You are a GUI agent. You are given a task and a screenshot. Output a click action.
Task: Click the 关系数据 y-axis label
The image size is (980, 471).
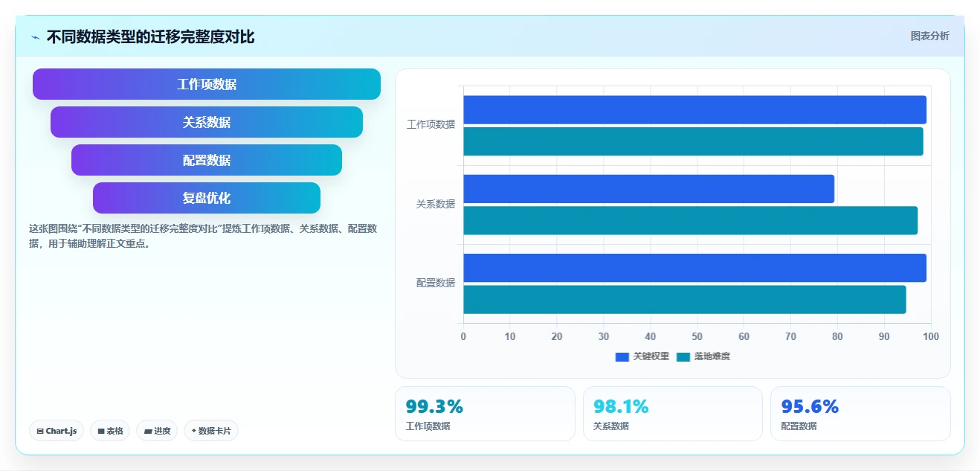coord(436,204)
